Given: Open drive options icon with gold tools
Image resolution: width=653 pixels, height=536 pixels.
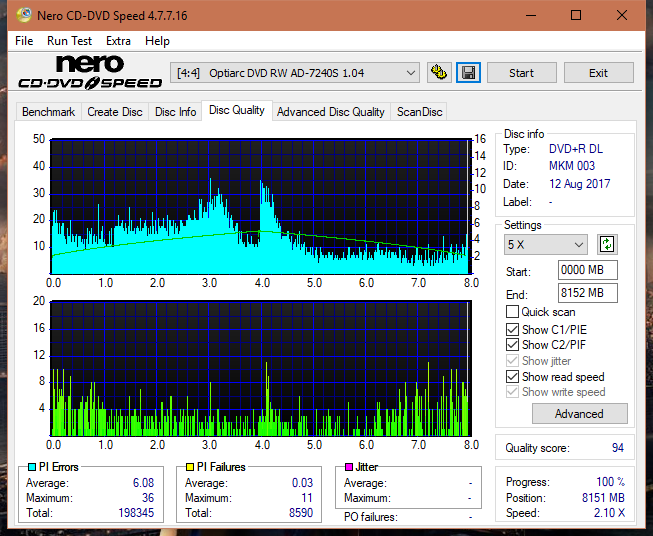Looking at the screenshot, I should (x=439, y=73).
